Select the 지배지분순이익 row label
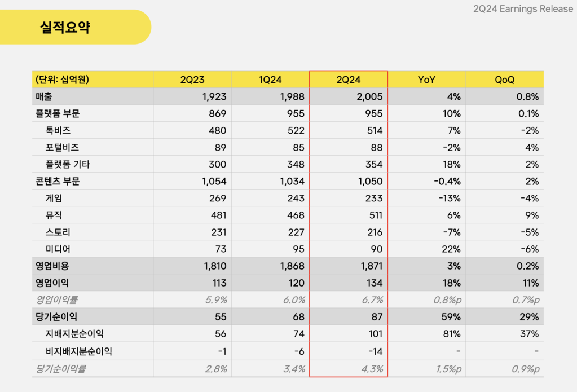577x392 pixels. coord(74,334)
